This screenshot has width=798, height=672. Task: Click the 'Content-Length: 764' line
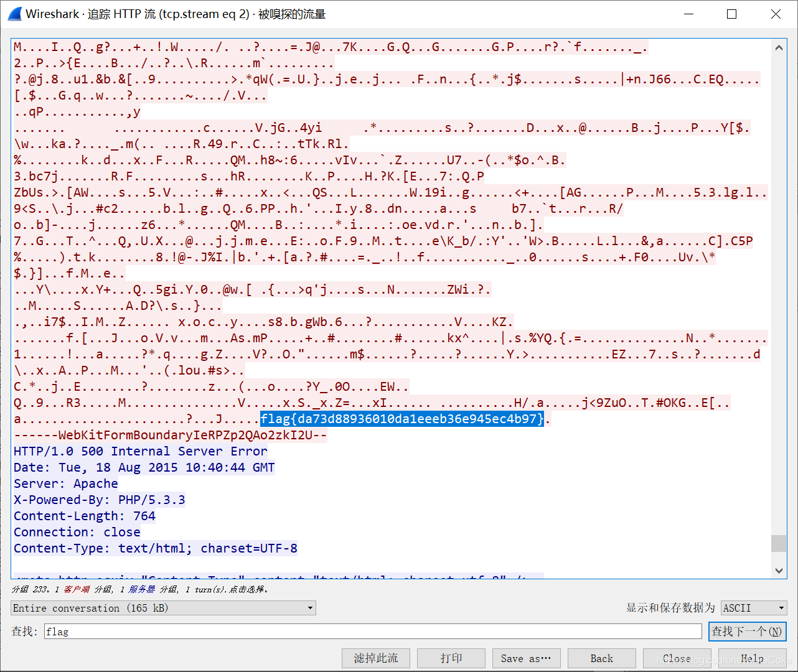pyautogui.click(x=85, y=516)
